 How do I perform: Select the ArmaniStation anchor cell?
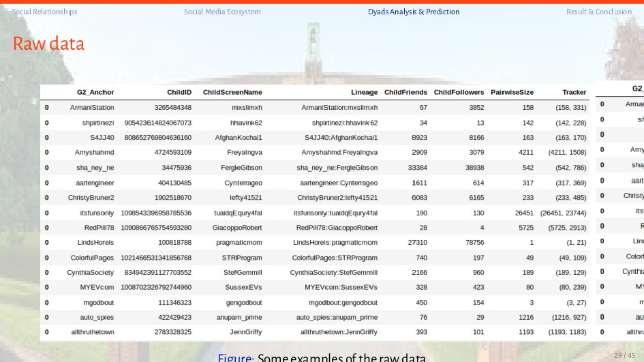point(92,107)
